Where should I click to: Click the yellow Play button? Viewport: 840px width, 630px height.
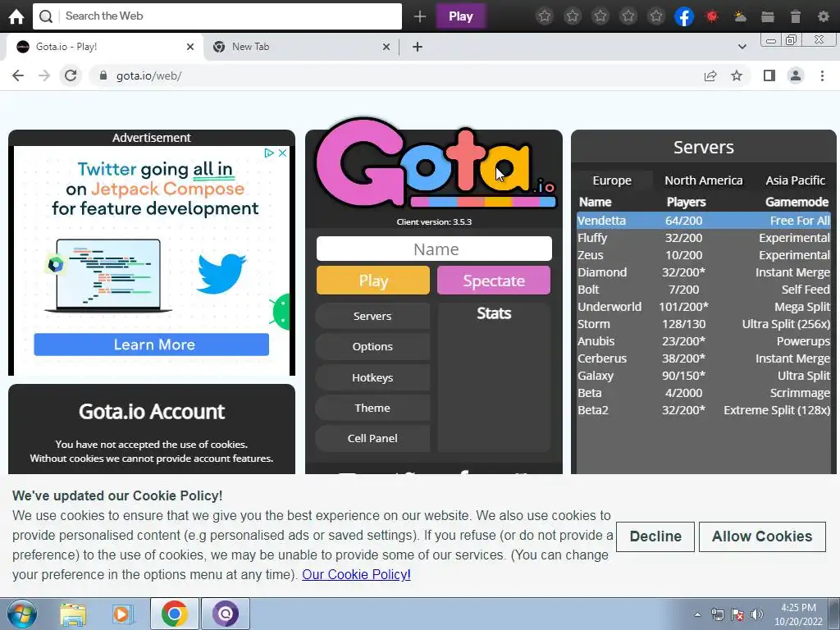coord(373,281)
